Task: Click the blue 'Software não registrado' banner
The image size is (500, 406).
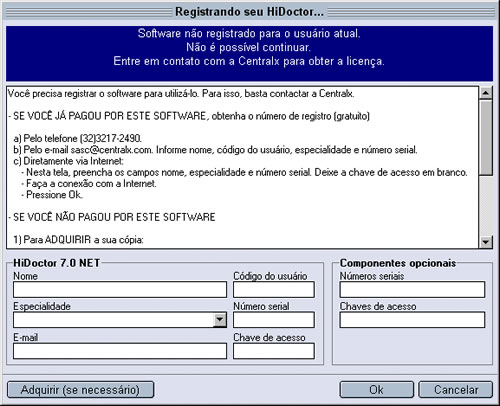Action: coord(249,53)
